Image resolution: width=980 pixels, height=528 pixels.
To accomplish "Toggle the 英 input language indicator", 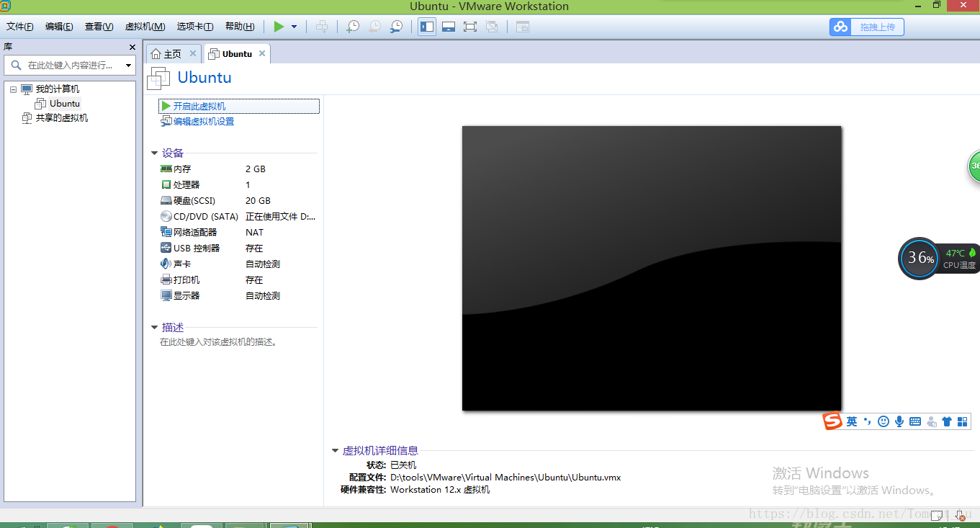I will pyautogui.click(x=852, y=422).
